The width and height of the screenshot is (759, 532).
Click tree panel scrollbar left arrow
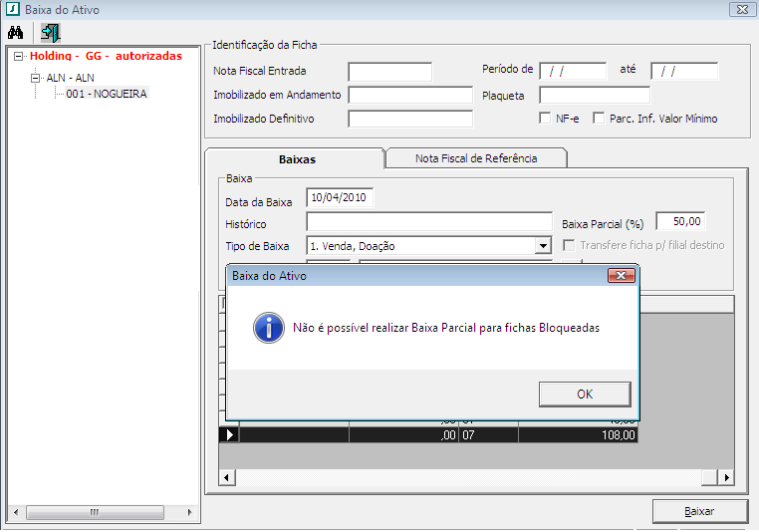coord(17,512)
